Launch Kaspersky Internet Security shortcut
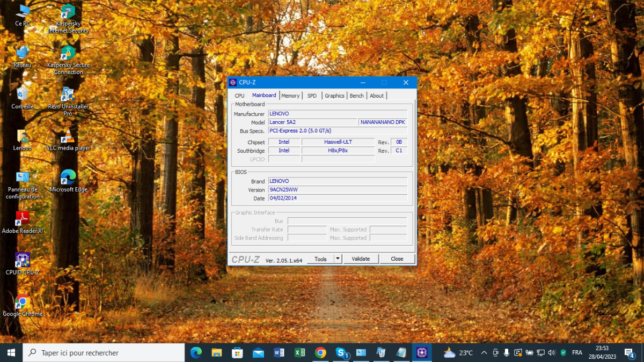Viewport: 644px width, 362px height. 68,12
